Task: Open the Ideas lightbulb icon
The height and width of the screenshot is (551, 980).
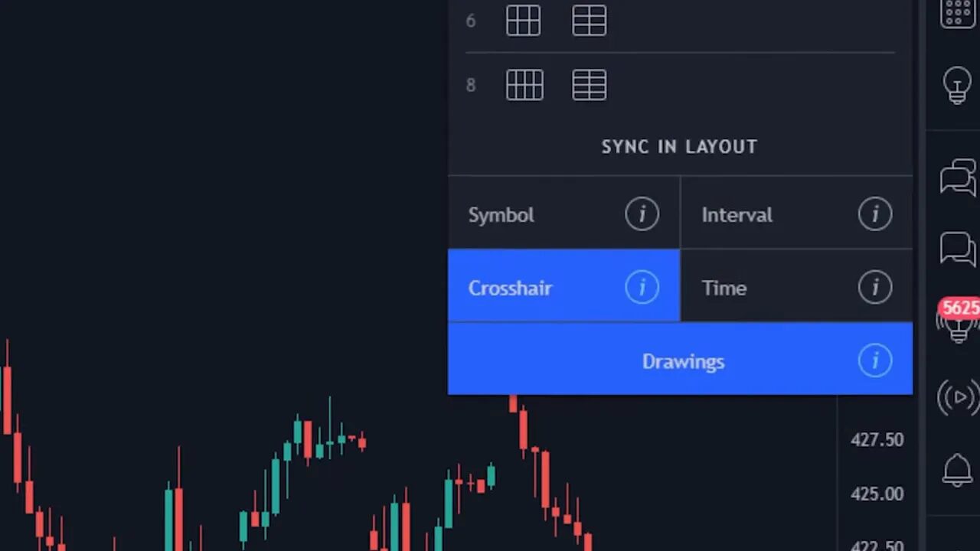Action: point(957,84)
